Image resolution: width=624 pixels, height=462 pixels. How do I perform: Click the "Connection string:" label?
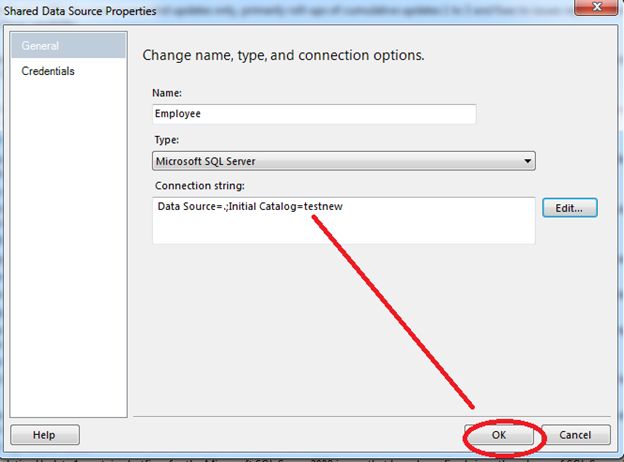pyautogui.click(x=200, y=186)
